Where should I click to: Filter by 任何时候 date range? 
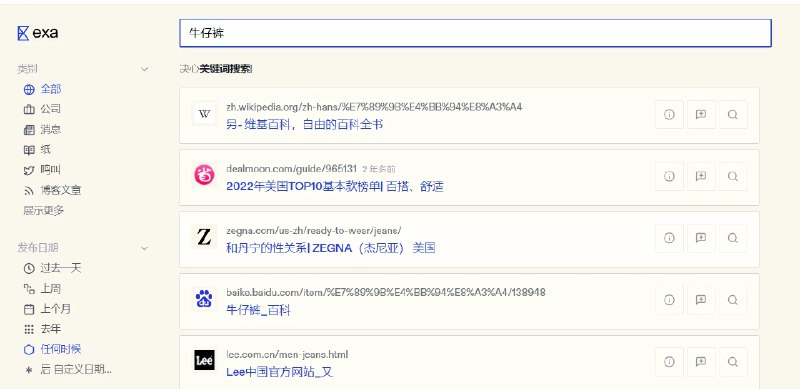coord(53,349)
